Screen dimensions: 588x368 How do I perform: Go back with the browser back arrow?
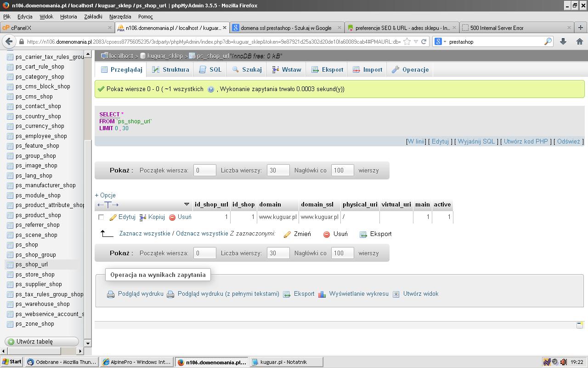pos(9,41)
